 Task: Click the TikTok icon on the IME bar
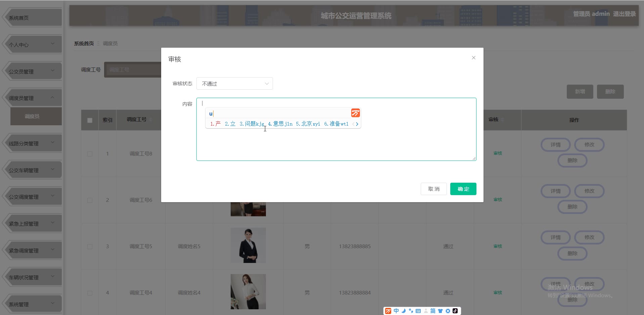(455, 311)
